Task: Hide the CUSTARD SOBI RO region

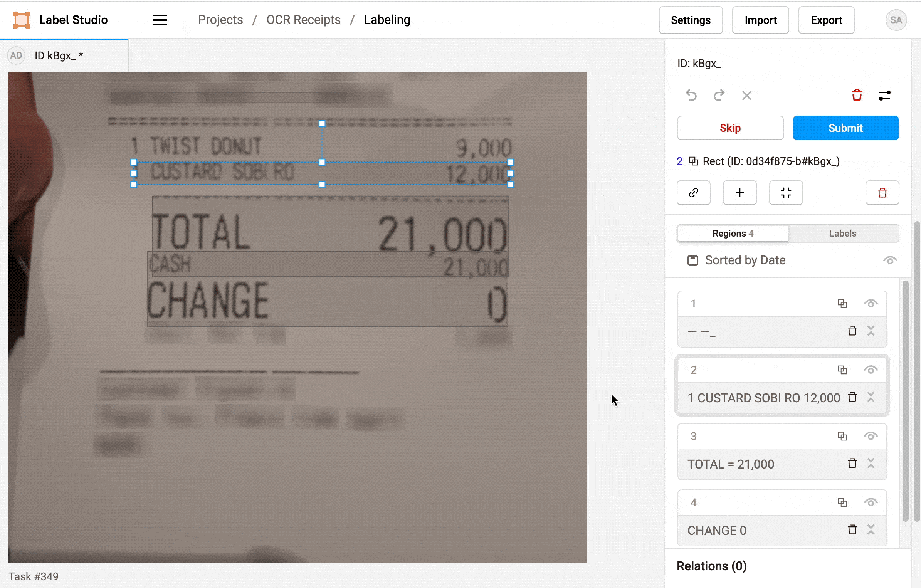Action: (871, 370)
